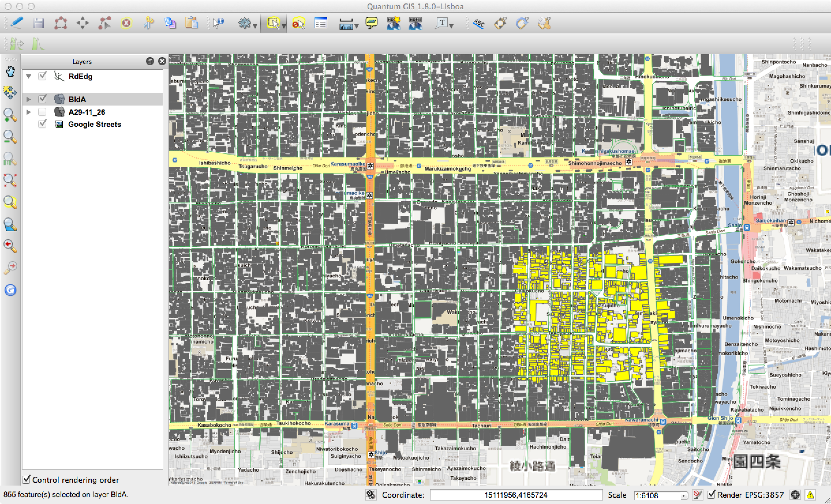Select the Move Feature tool
831x504 pixels.
pos(82,23)
